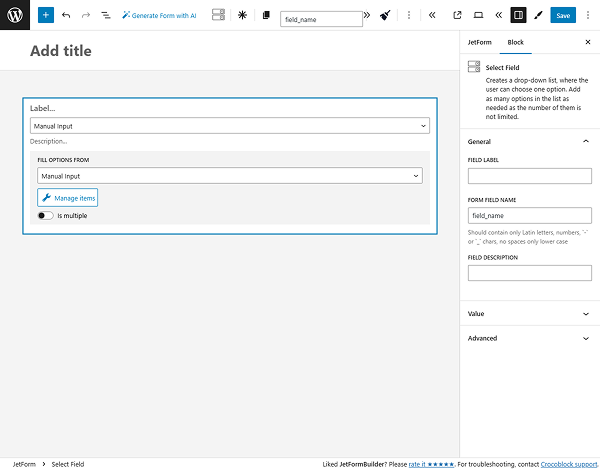Undo the last change
Screen dimensions: 600x470
pyautogui.click(x=66, y=15)
